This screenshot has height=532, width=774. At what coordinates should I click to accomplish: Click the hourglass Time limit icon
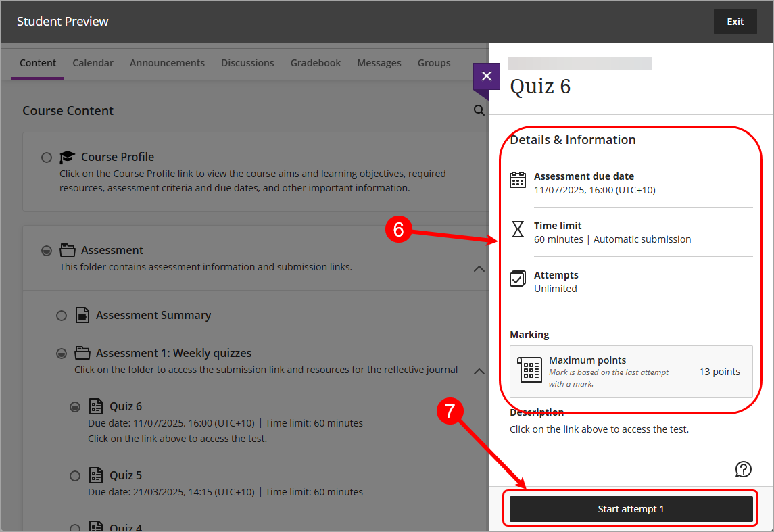point(517,229)
